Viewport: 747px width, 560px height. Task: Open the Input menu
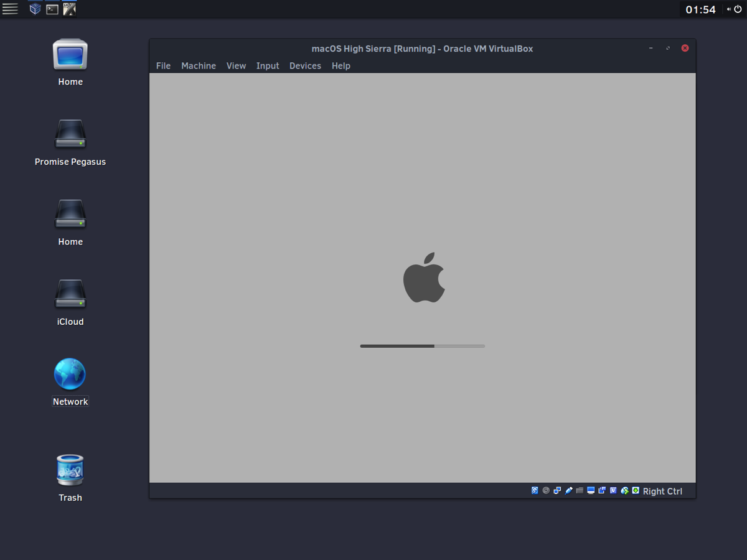click(x=268, y=66)
